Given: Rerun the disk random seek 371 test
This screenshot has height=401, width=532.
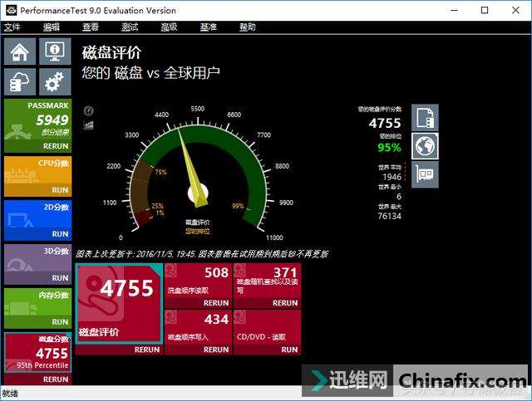Looking at the screenshot, I should click(x=285, y=303).
